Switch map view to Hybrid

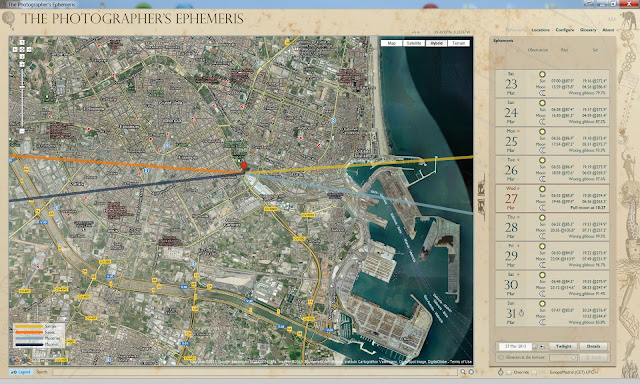coord(436,43)
